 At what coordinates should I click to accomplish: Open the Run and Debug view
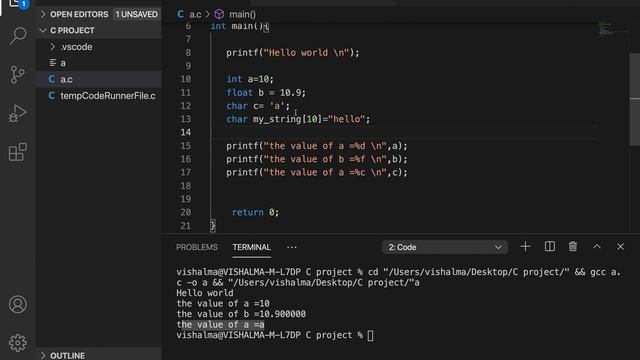(x=18, y=113)
